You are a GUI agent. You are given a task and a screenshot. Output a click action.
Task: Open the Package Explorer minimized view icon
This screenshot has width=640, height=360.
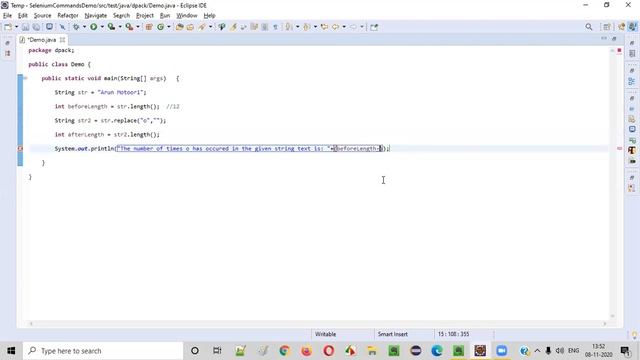pyautogui.click(x=8, y=53)
